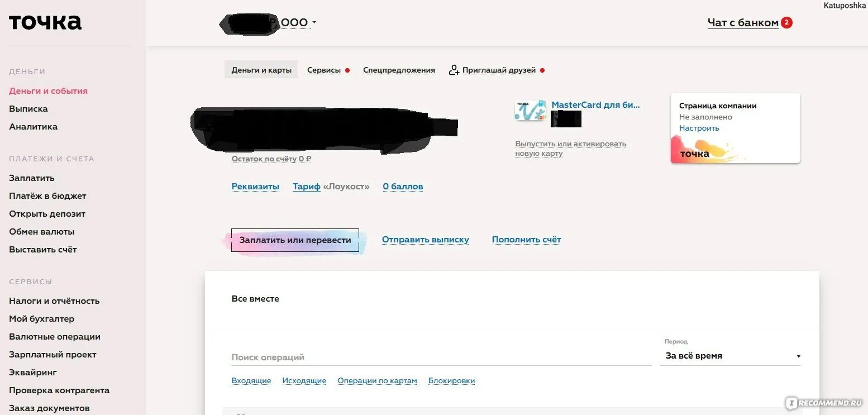Open the Период dropdown За всё время

pyautogui.click(x=731, y=356)
